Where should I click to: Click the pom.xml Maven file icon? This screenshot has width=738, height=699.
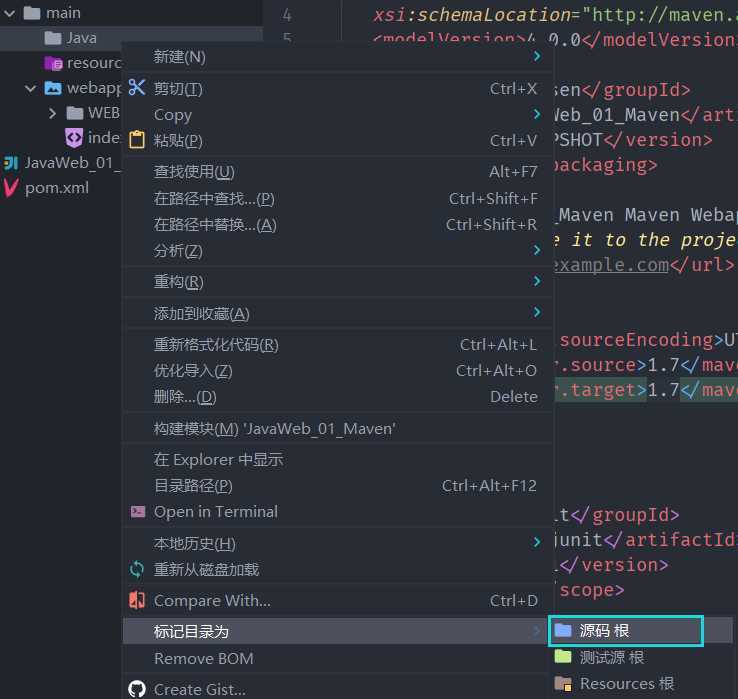pos(11,187)
